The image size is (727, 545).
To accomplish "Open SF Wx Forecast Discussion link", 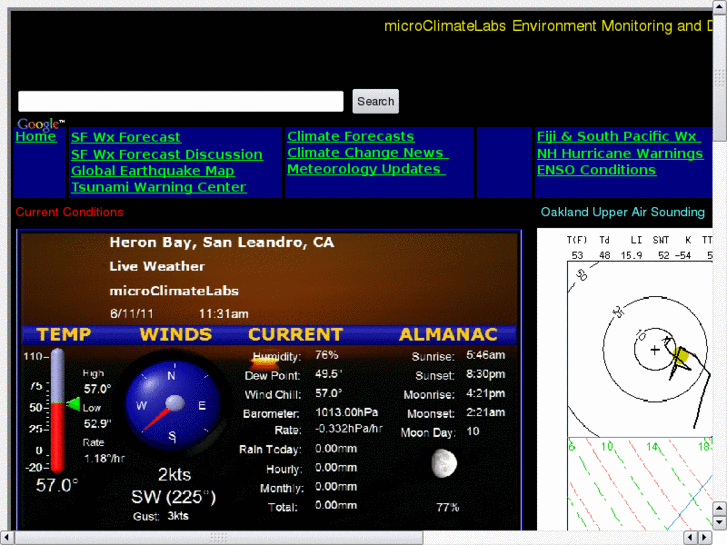I will (x=167, y=154).
